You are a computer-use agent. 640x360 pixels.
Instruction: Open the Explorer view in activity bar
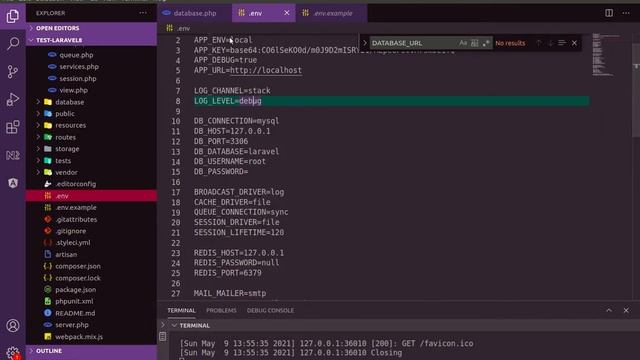coord(13,16)
